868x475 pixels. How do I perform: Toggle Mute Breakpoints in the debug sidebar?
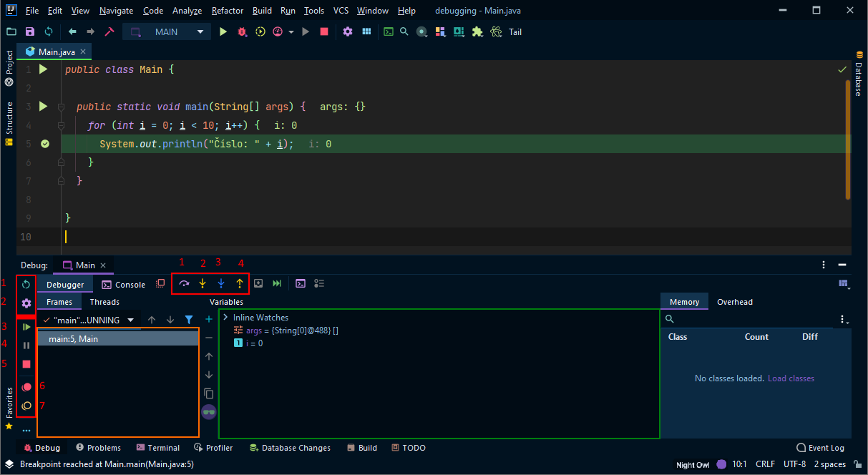point(26,406)
